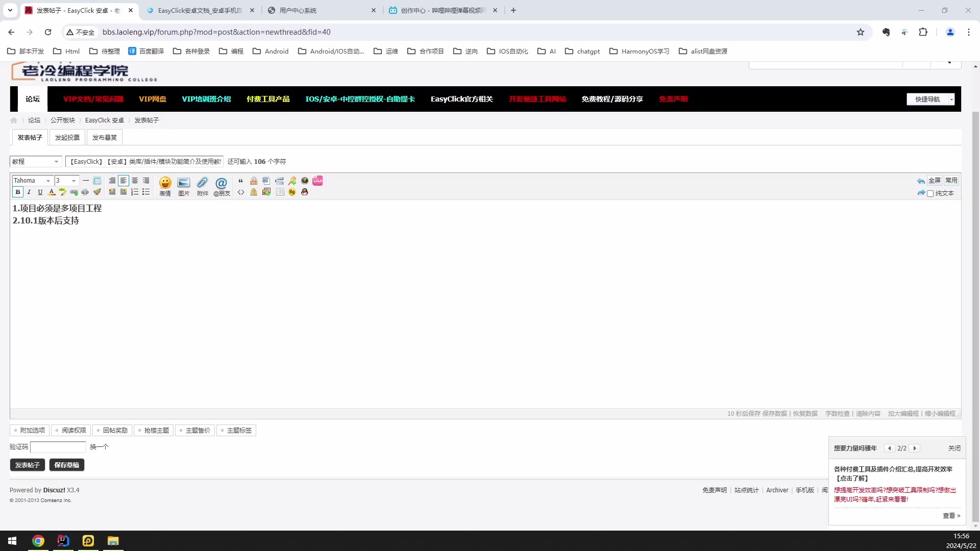Expand the post category selector dropdown
This screenshot has width=980, height=551.
35,161
